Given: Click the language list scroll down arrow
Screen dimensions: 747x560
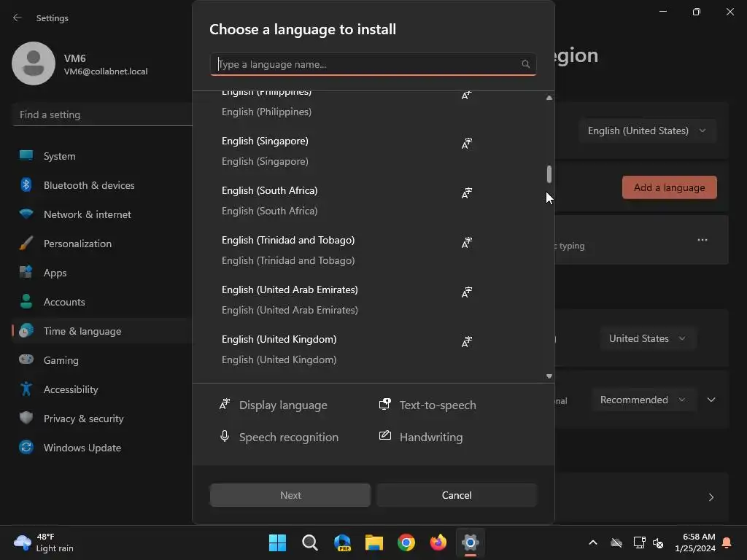Looking at the screenshot, I should tap(549, 376).
